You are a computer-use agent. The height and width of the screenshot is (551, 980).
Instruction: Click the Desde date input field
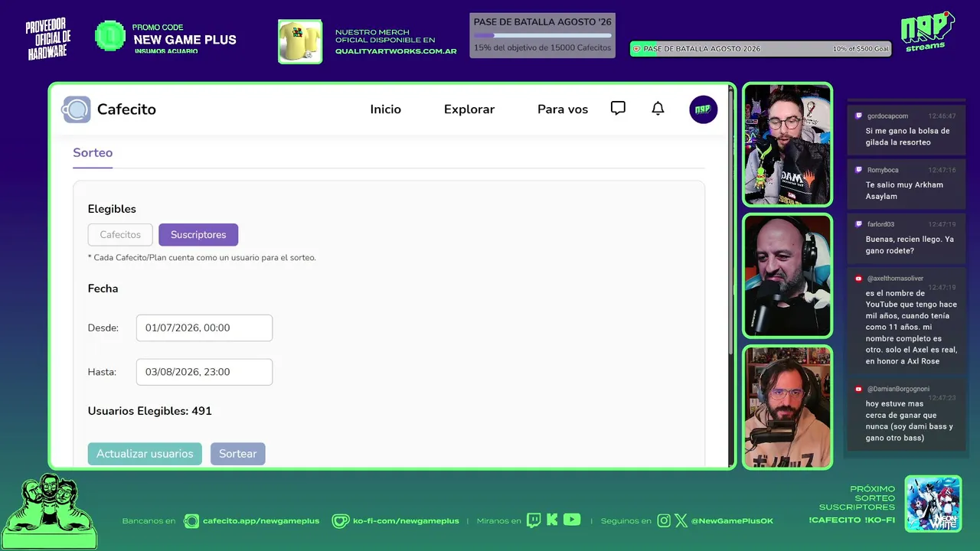click(204, 328)
